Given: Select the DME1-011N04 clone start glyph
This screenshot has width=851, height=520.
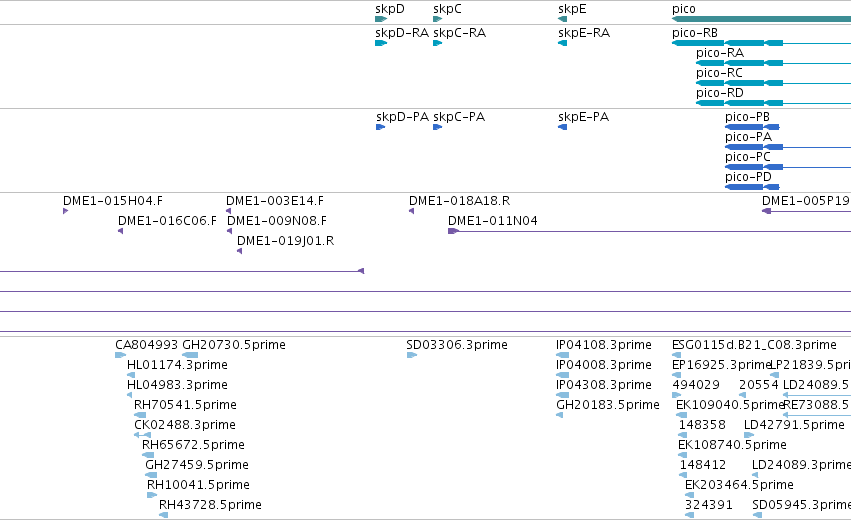Looking at the screenshot, I should click(454, 231).
